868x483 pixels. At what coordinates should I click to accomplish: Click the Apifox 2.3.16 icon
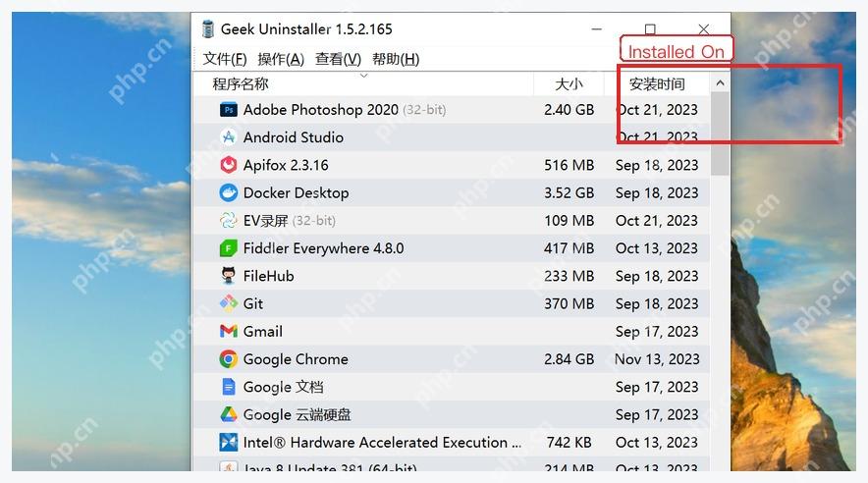229,165
